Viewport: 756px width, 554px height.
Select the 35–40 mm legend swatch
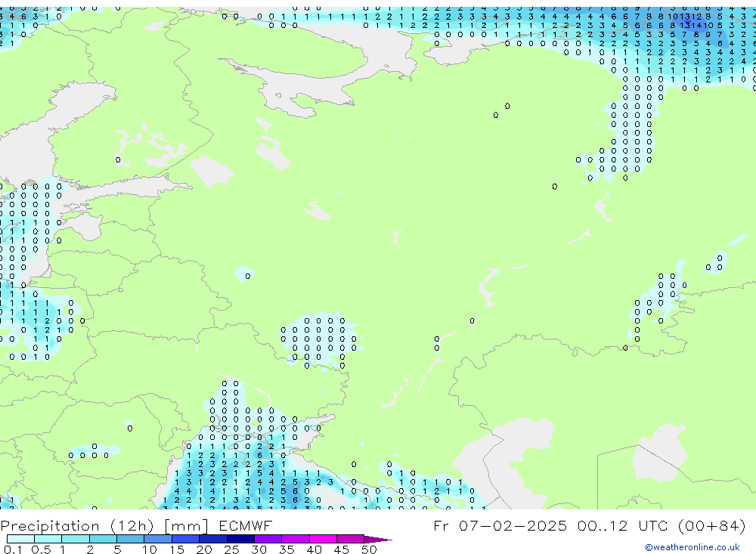(x=295, y=539)
